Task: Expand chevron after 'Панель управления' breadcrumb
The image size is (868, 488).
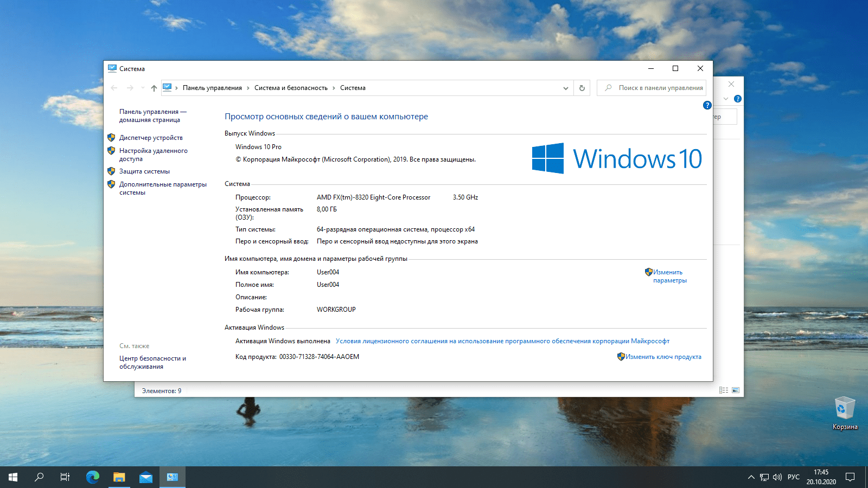Action: (x=248, y=88)
